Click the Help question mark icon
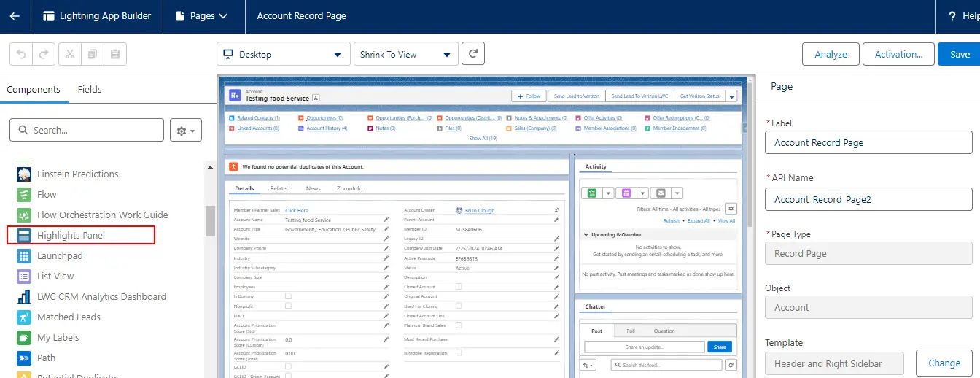 (952, 15)
